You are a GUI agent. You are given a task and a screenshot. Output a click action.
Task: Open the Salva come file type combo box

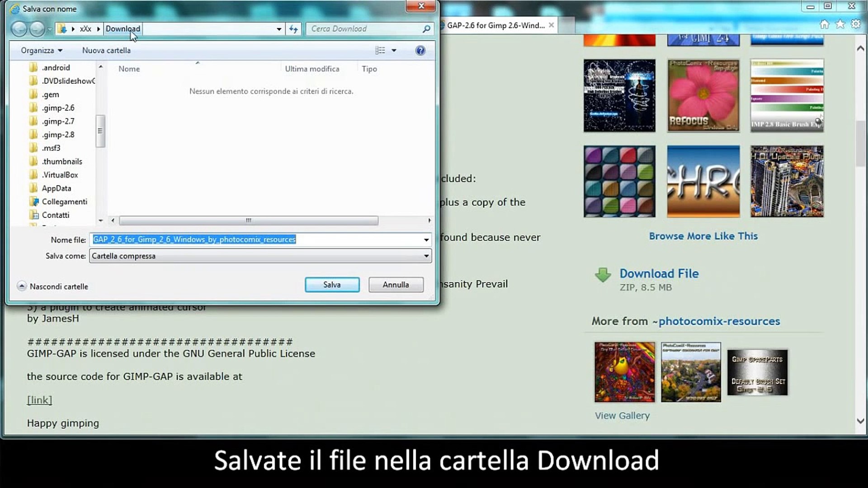[260, 256]
